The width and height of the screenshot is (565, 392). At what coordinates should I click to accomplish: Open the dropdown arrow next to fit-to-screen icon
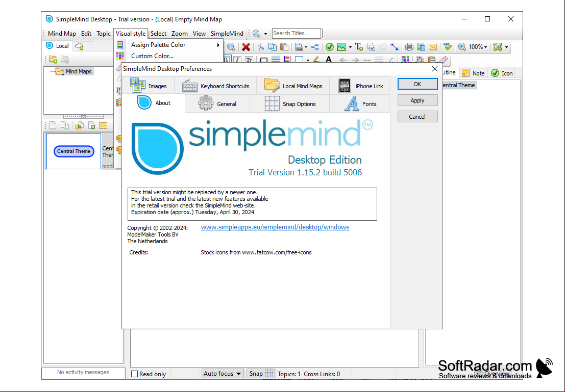tap(506, 47)
